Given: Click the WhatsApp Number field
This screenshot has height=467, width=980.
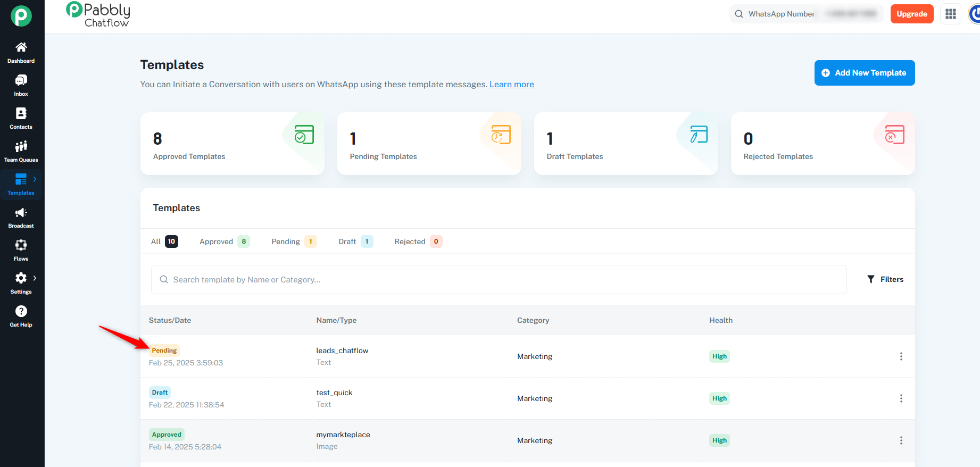Looking at the screenshot, I should pyautogui.click(x=807, y=14).
